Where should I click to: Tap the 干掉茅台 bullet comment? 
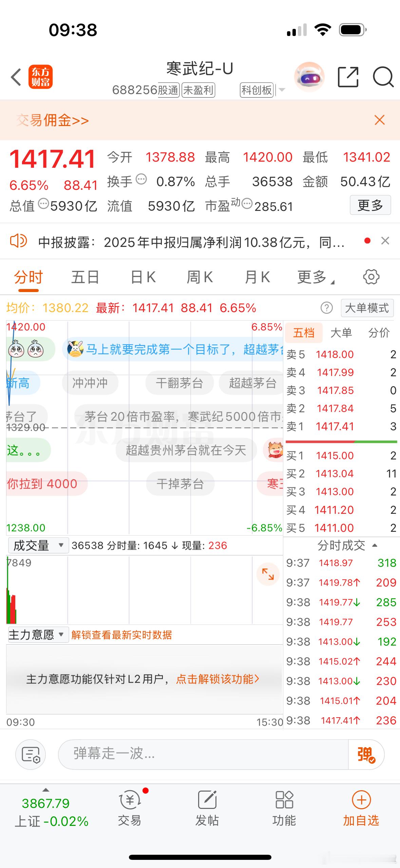tap(180, 484)
